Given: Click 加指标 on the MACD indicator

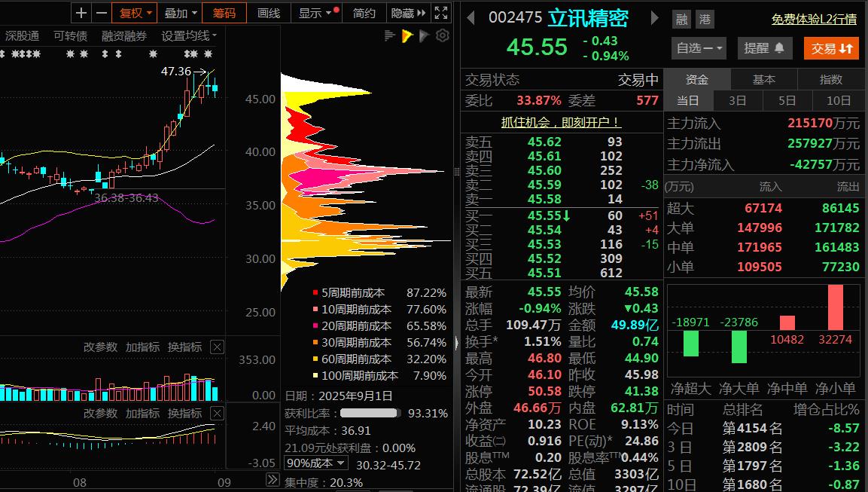Looking at the screenshot, I should pyautogui.click(x=142, y=414).
